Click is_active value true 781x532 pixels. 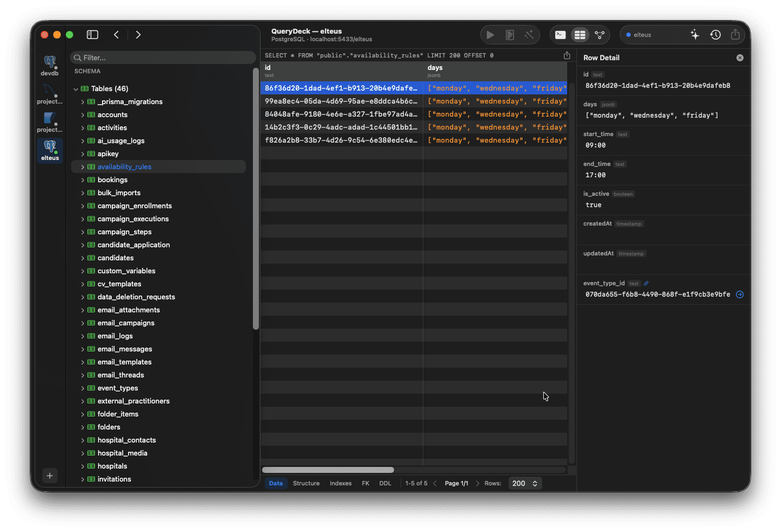(593, 205)
